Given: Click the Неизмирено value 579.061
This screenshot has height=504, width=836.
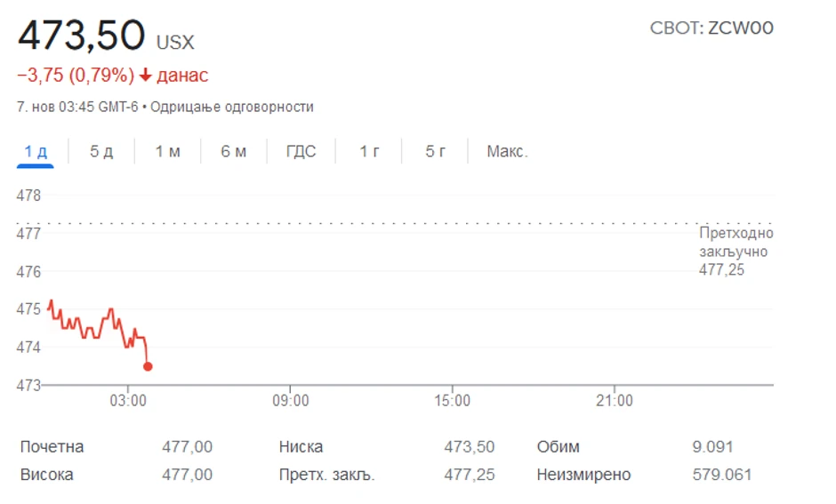Looking at the screenshot, I should point(721,475).
